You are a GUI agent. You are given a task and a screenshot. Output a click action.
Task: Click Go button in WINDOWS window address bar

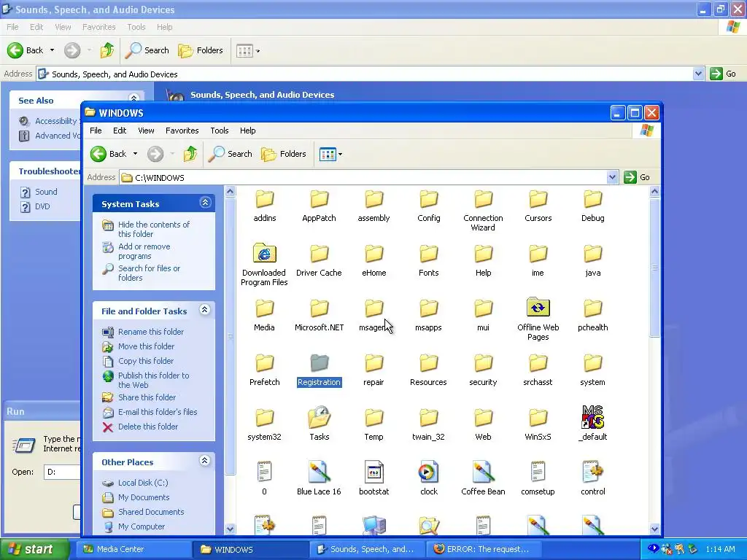[637, 178]
